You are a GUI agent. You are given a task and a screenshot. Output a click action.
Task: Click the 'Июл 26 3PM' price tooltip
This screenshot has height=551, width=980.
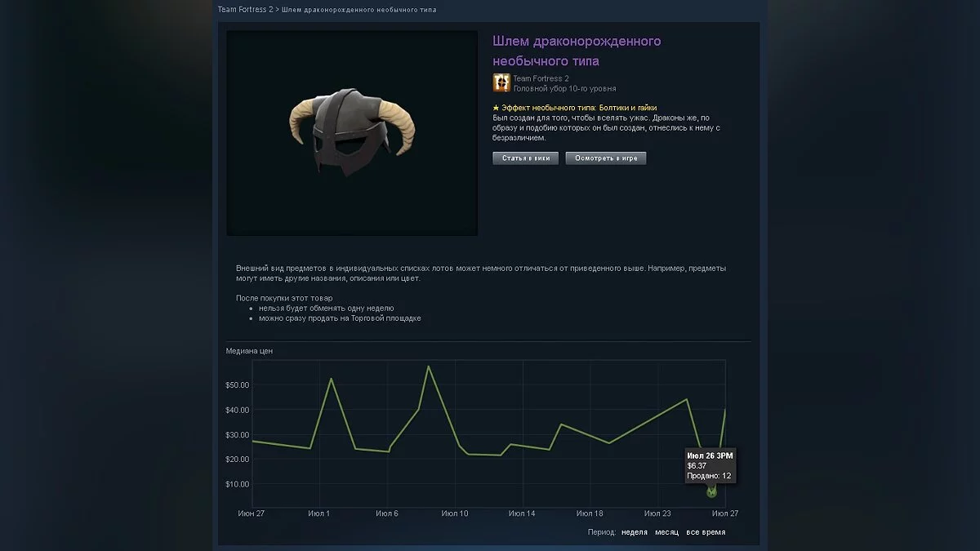(710, 465)
